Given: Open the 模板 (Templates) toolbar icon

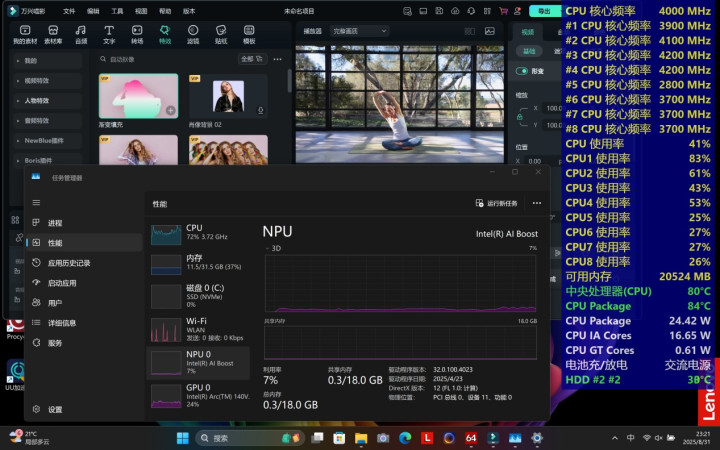Looking at the screenshot, I should (249, 35).
